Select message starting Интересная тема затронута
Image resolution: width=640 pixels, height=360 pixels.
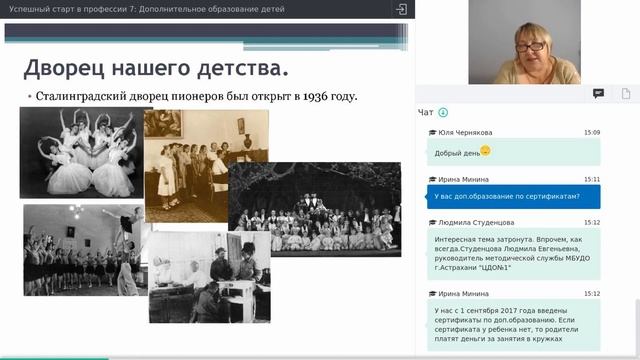513,253
